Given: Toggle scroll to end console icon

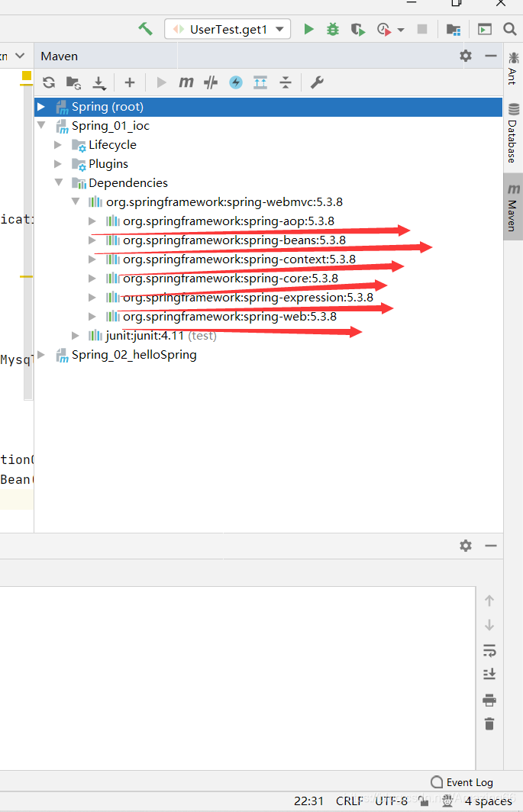Looking at the screenshot, I should tap(489, 674).
